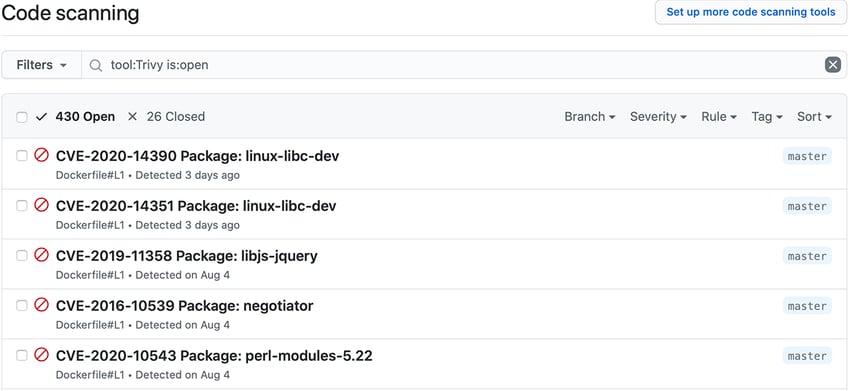
Task: Open the Sort dropdown menu
Action: coord(814,117)
